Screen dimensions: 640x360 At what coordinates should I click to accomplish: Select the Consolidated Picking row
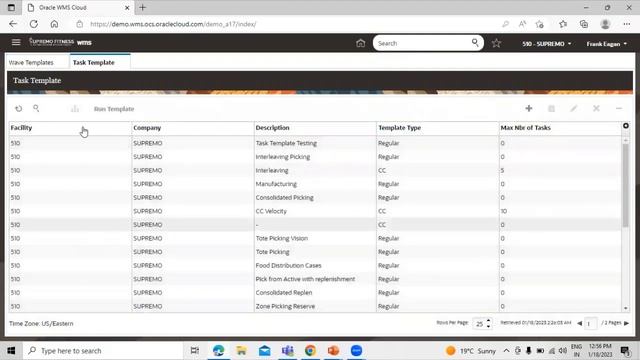tap(315, 198)
